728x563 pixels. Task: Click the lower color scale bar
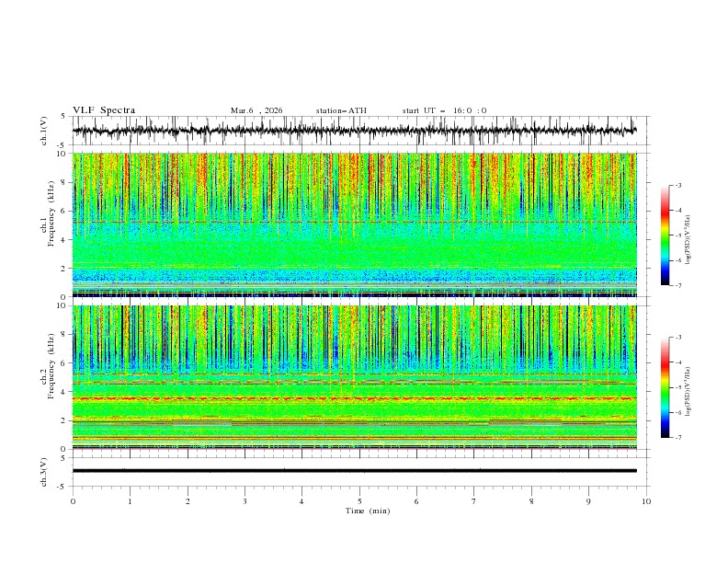pyautogui.click(x=665, y=386)
